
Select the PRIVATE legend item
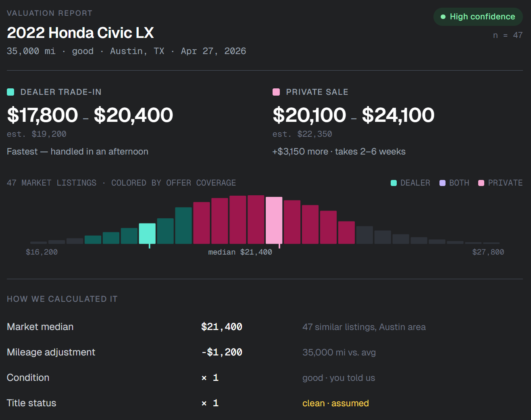(x=500, y=183)
